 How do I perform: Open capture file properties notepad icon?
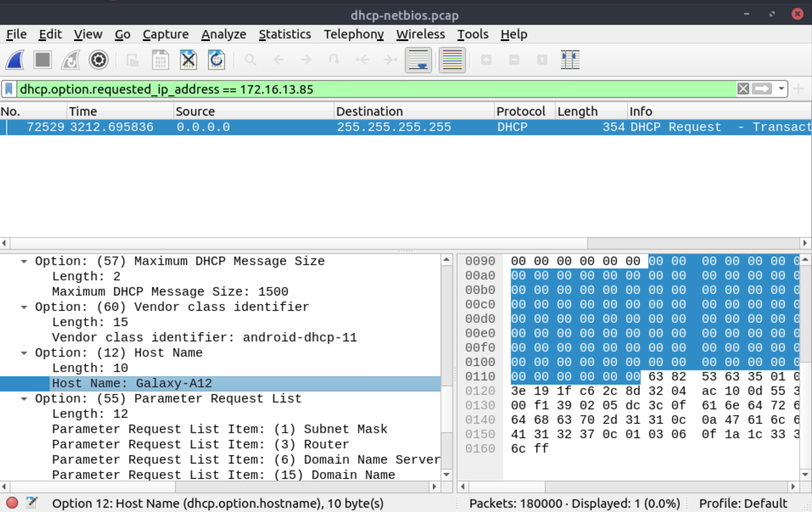point(31,503)
